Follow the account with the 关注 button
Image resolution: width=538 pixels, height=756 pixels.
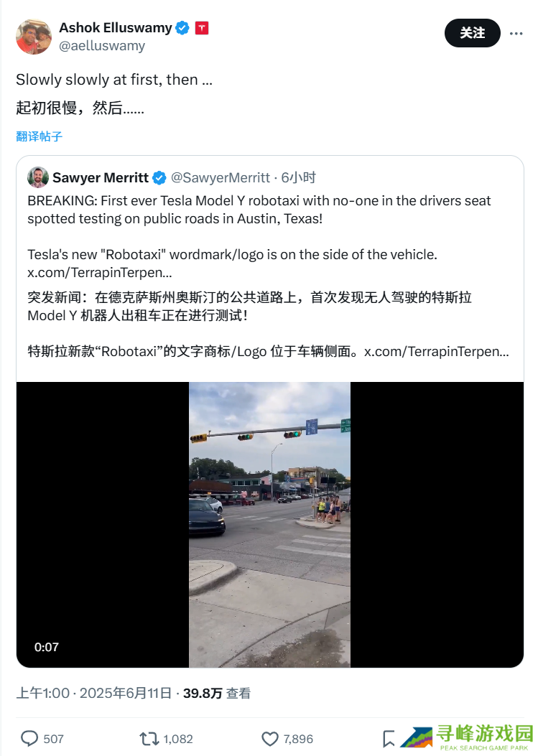[473, 33]
